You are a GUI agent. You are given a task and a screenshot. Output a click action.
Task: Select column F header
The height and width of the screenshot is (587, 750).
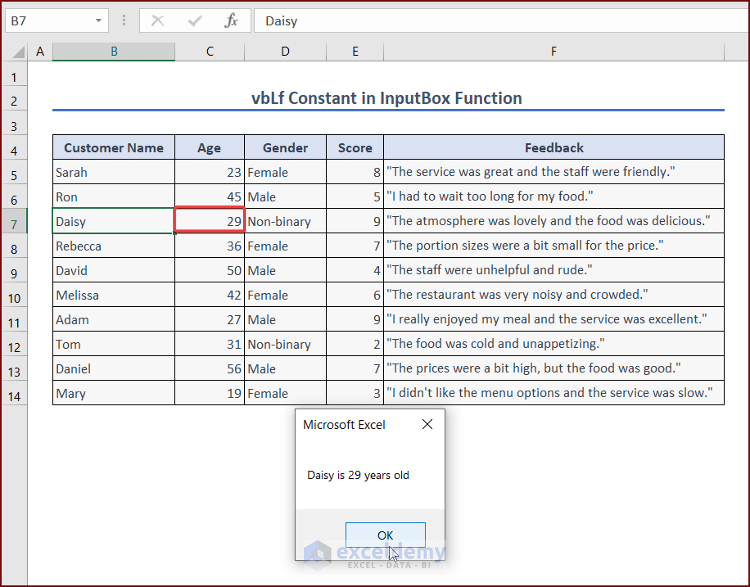click(x=554, y=52)
